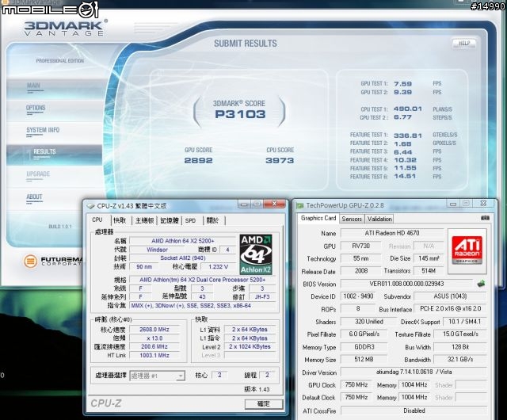Open the MAIN section in 3DMark Vantage
This screenshot has width=507, height=420.
click(33, 86)
